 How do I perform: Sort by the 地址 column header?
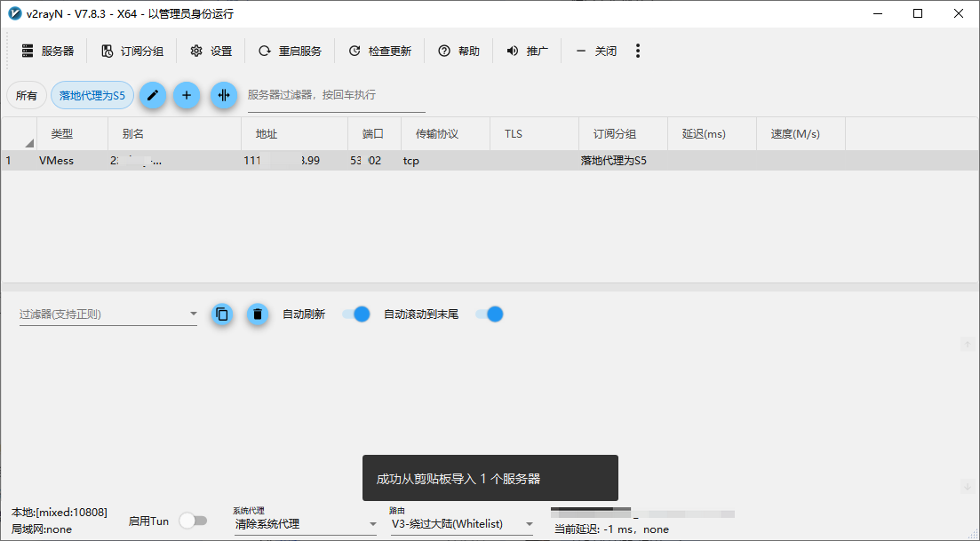pos(294,134)
